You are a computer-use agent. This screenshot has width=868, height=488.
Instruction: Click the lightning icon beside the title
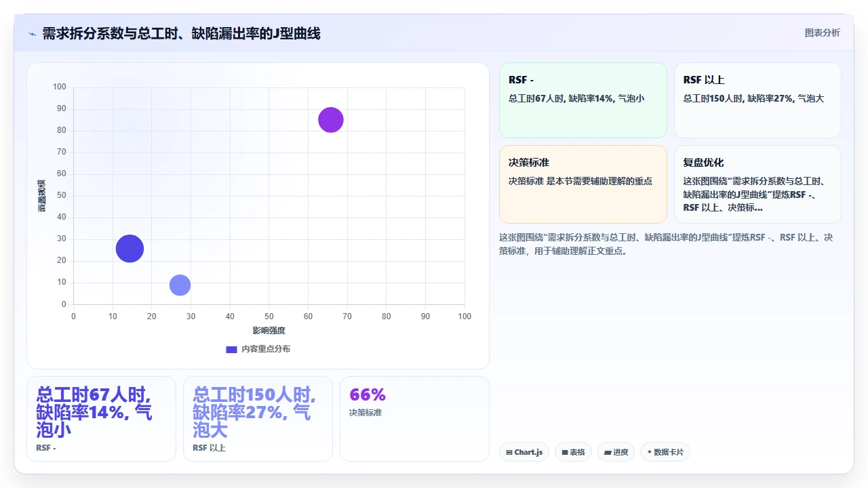click(33, 33)
